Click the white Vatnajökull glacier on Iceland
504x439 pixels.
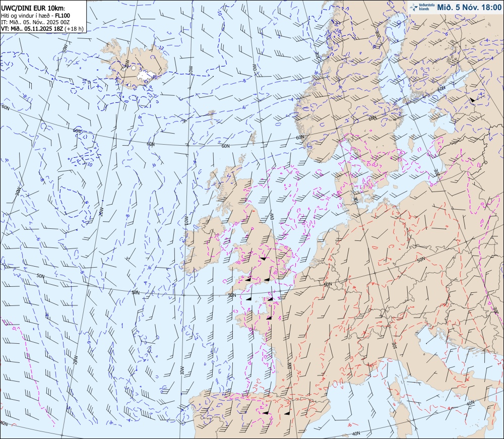146,76
